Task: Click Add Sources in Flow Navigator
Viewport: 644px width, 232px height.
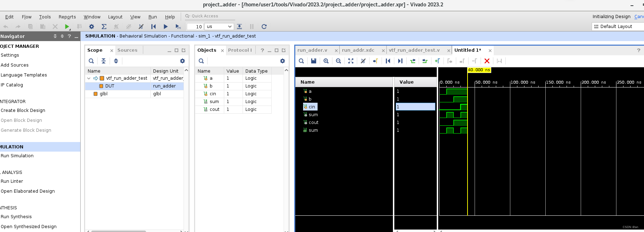Action: 14,65
